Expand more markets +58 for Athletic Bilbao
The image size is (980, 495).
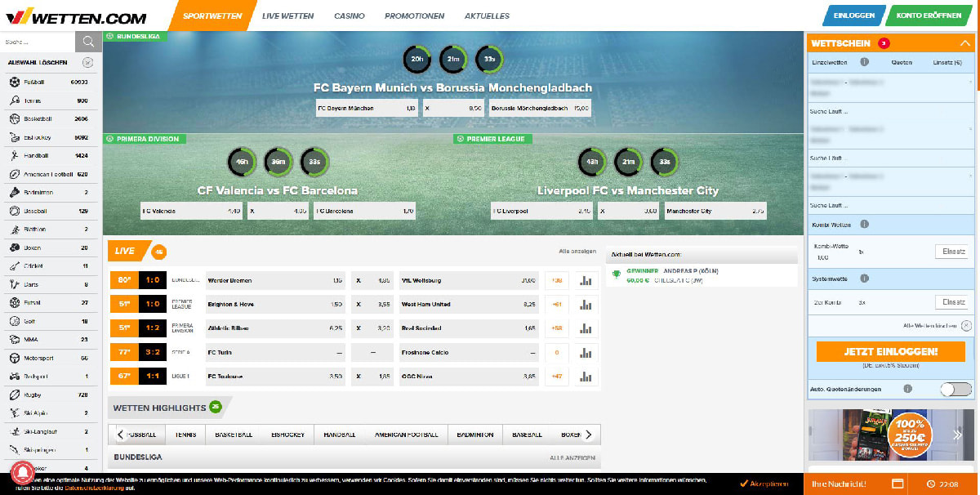click(557, 328)
